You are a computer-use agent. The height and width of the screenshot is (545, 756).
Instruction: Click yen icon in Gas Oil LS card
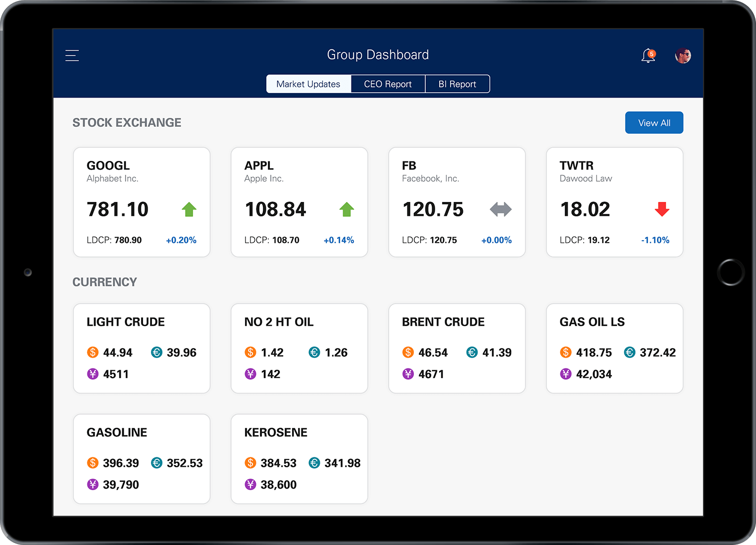566,374
